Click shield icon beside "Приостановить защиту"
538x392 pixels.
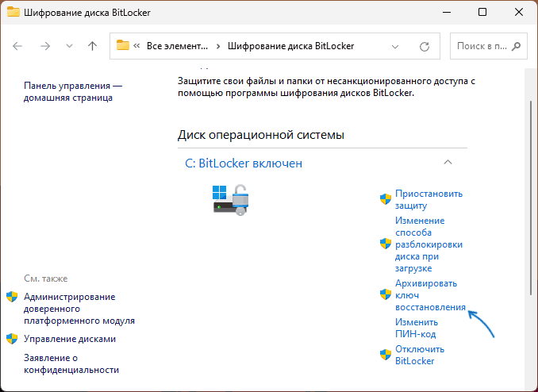(386, 199)
